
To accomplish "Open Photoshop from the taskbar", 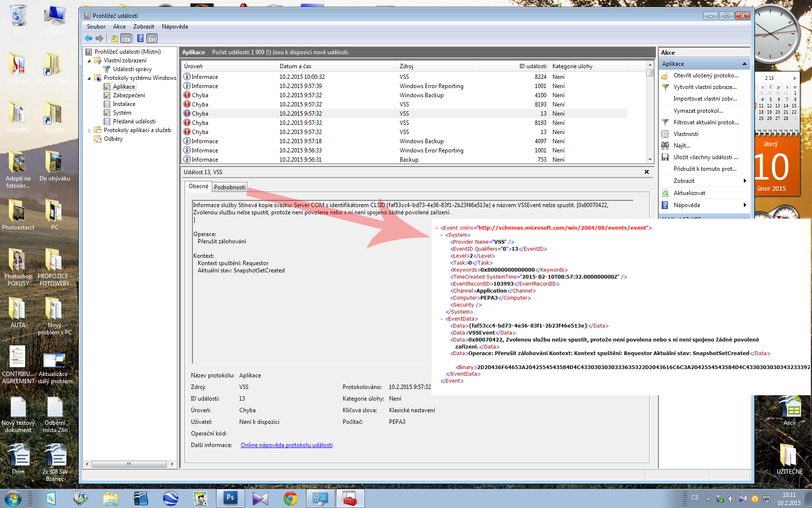I will 230,498.
